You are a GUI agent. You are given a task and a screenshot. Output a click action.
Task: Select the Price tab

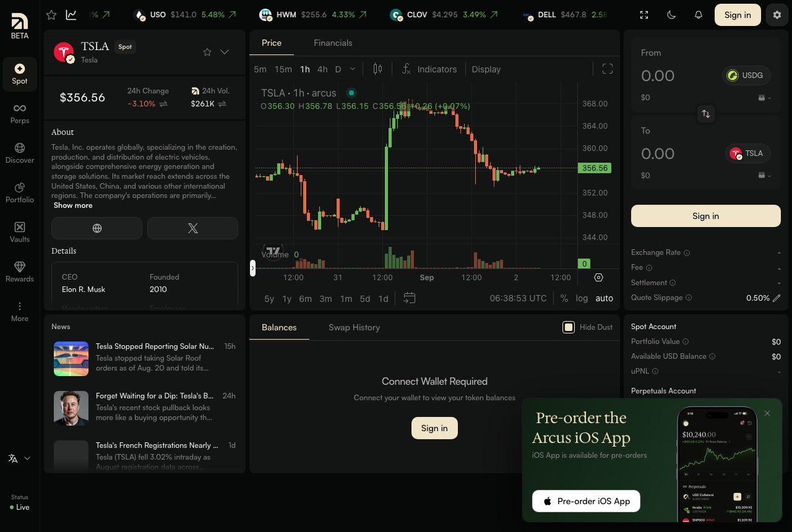click(272, 43)
